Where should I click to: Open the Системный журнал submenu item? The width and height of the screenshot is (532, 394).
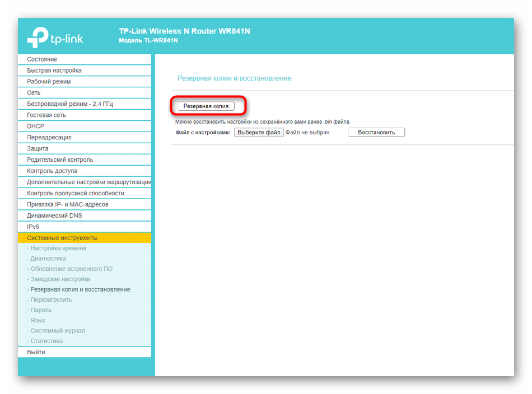point(58,331)
